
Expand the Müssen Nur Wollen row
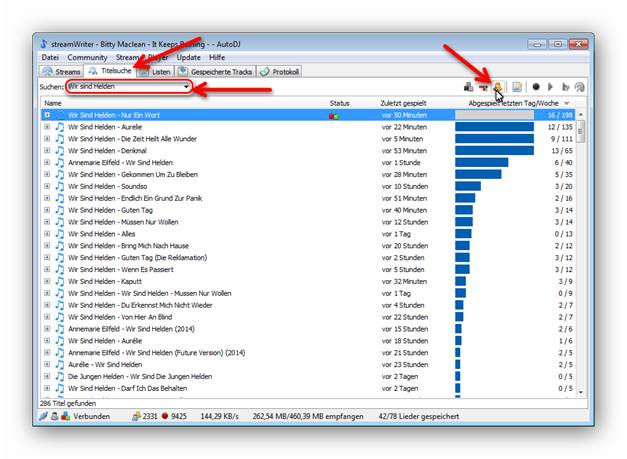pos(47,222)
